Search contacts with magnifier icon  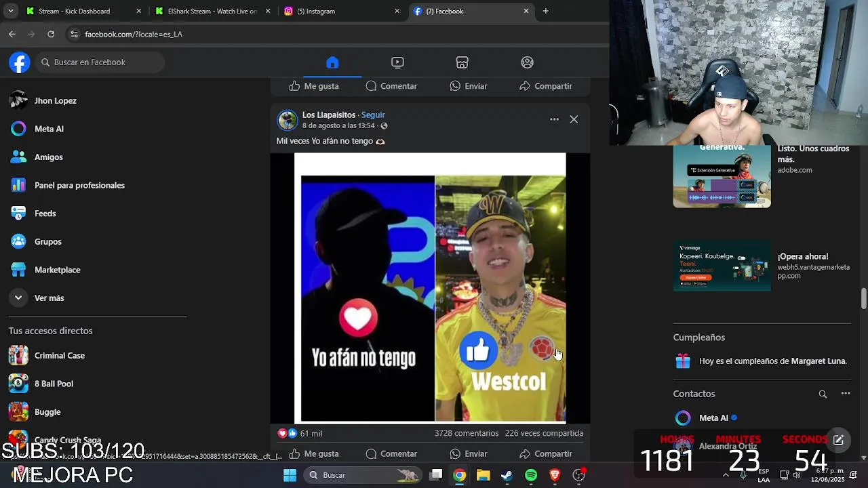(x=823, y=394)
